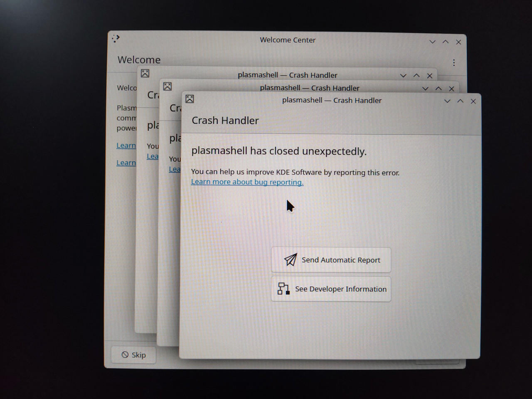
Task: Open Welcome Center kebab menu
Action: 454,62
